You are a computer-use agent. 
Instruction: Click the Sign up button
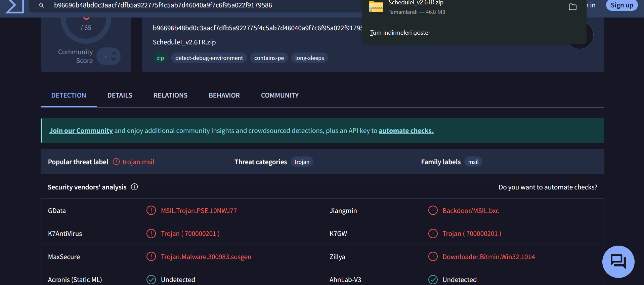click(621, 5)
